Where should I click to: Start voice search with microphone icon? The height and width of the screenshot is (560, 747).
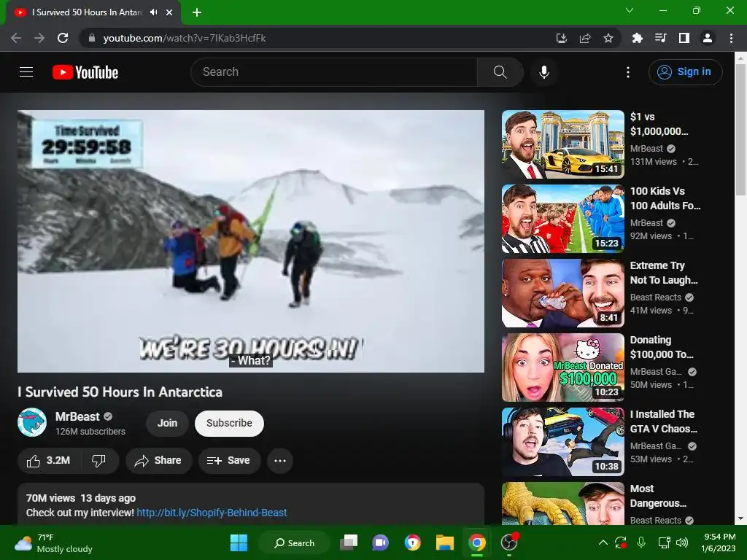pos(544,72)
